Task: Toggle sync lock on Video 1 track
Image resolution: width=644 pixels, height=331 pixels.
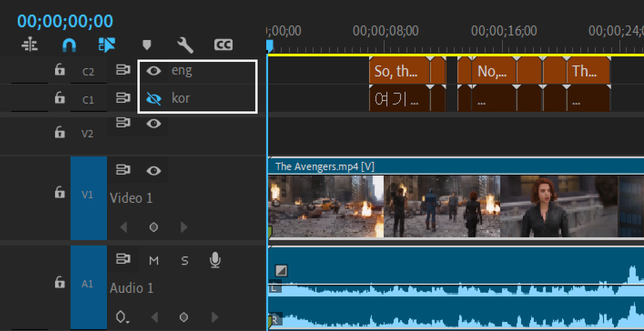Action: pos(122,170)
